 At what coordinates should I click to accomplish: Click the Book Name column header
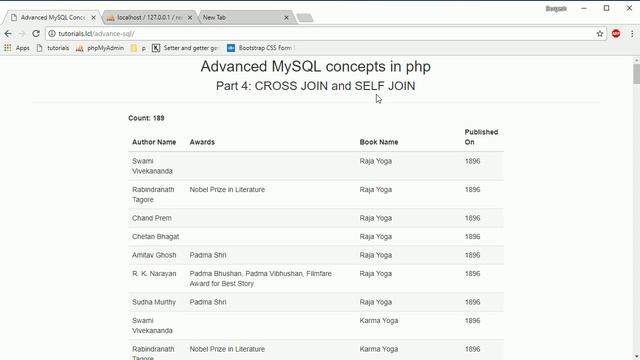click(379, 142)
